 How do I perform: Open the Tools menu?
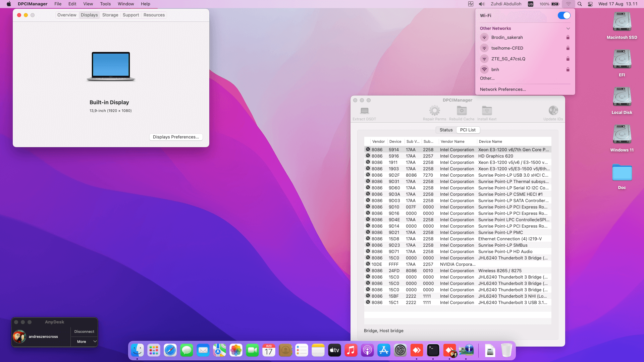[x=105, y=4]
